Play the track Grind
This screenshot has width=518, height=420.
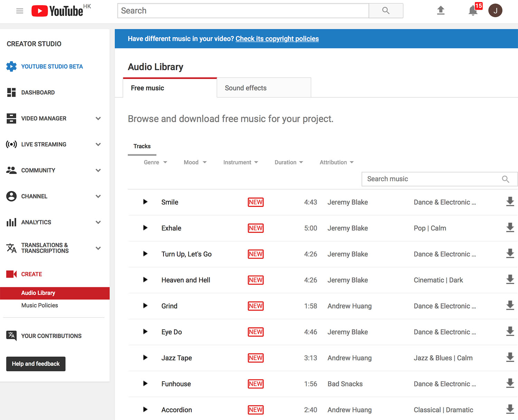[x=145, y=306]
